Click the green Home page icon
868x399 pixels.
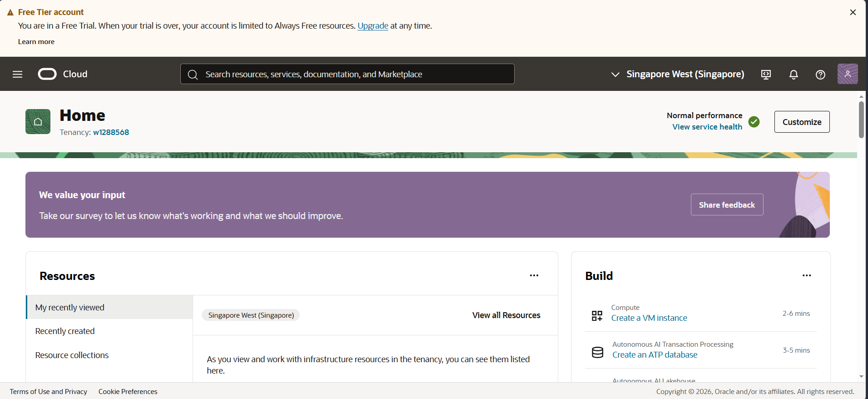(38, 121)
